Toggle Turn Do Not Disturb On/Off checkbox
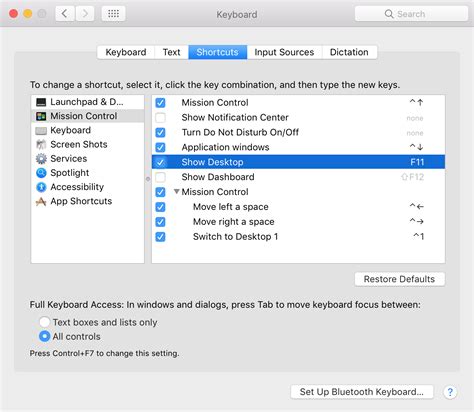The height and width of the screenshot is (412, 474). pos(160,133)
